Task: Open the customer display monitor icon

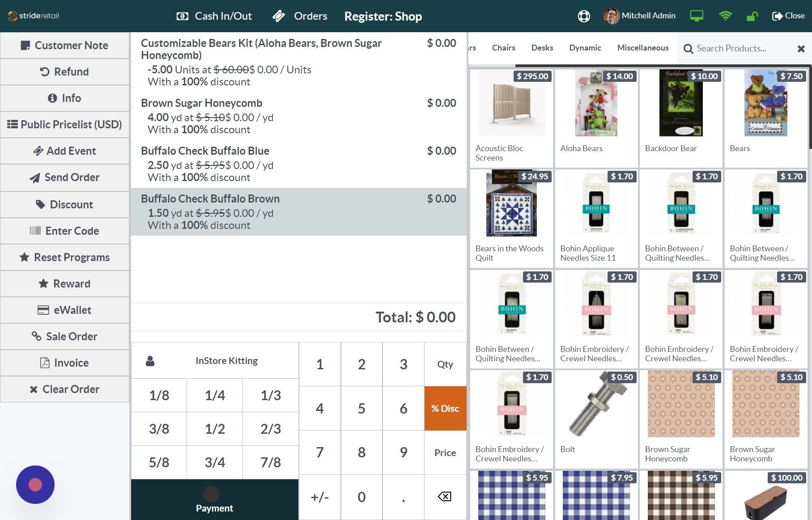Action: [x=697, y=16]
